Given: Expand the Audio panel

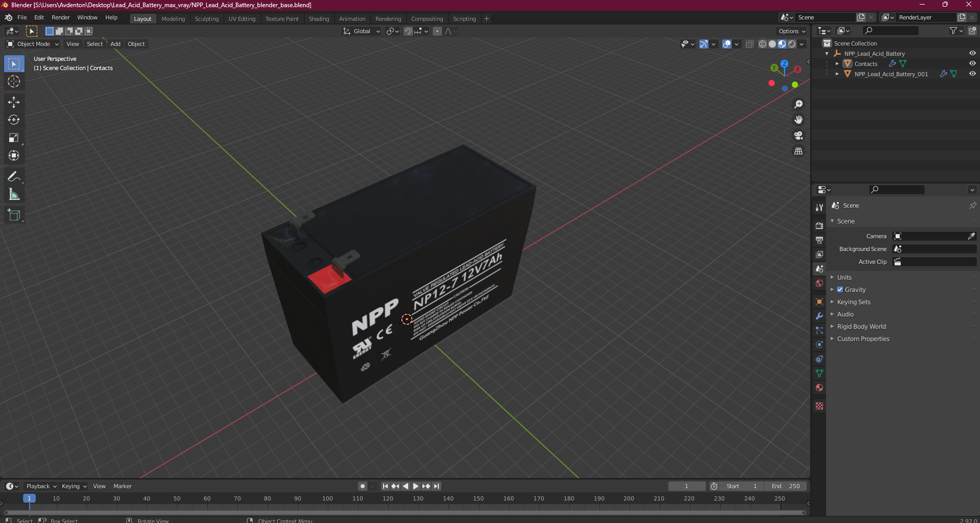Looking at the screenshot, I should coord(845,314).
